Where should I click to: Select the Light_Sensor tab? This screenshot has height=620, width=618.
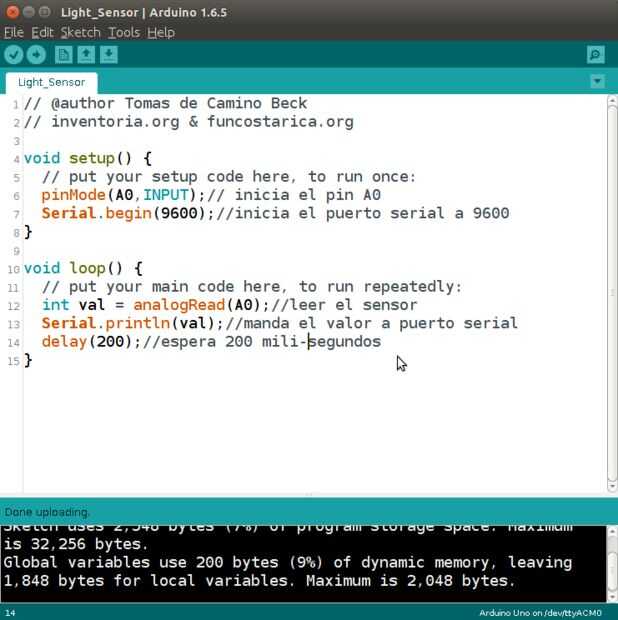[x=51, y=82]
